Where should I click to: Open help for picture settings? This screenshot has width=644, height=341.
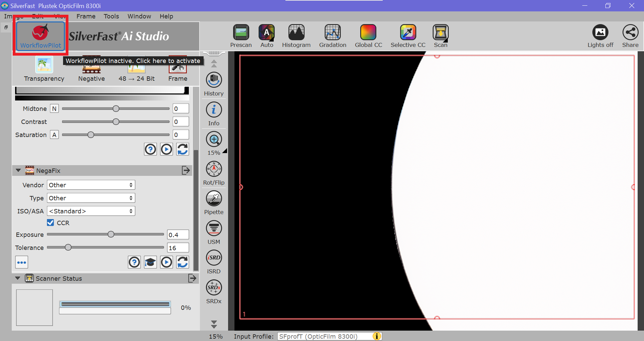point(150,149)
